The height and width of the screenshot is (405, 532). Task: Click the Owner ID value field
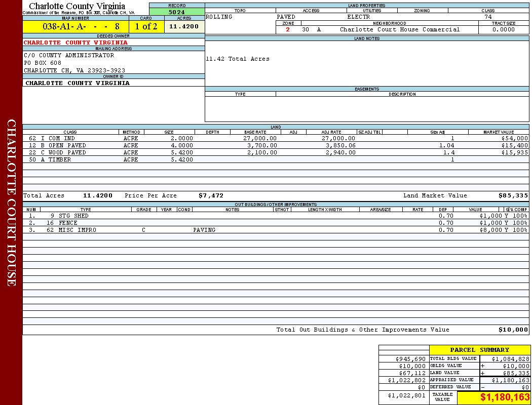point(78,83)
